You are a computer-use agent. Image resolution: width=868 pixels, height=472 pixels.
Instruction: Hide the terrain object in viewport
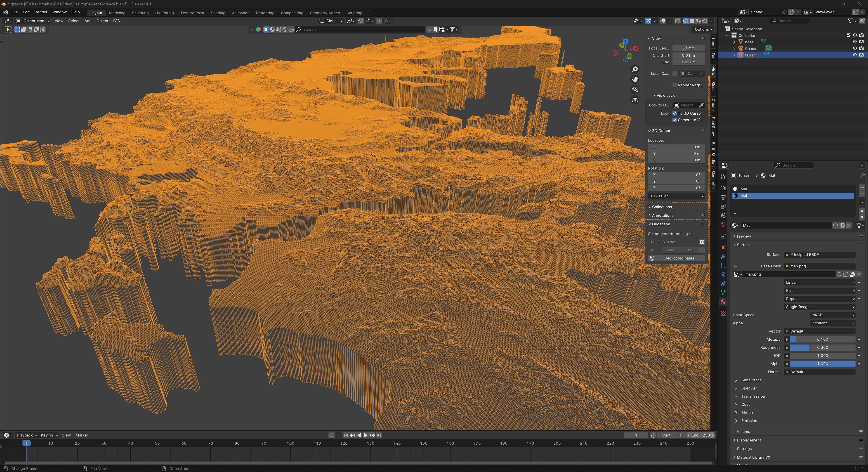coord(854,55)
